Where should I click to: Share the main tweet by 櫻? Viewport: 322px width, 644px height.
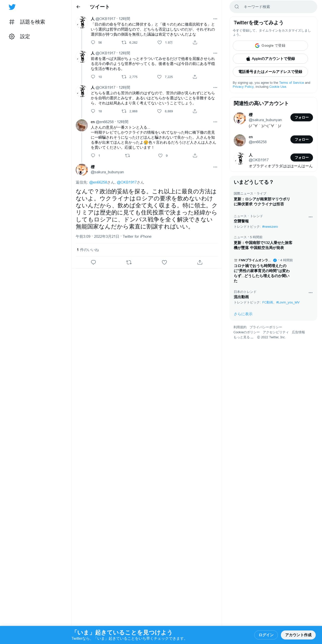(x=200, y=262)
